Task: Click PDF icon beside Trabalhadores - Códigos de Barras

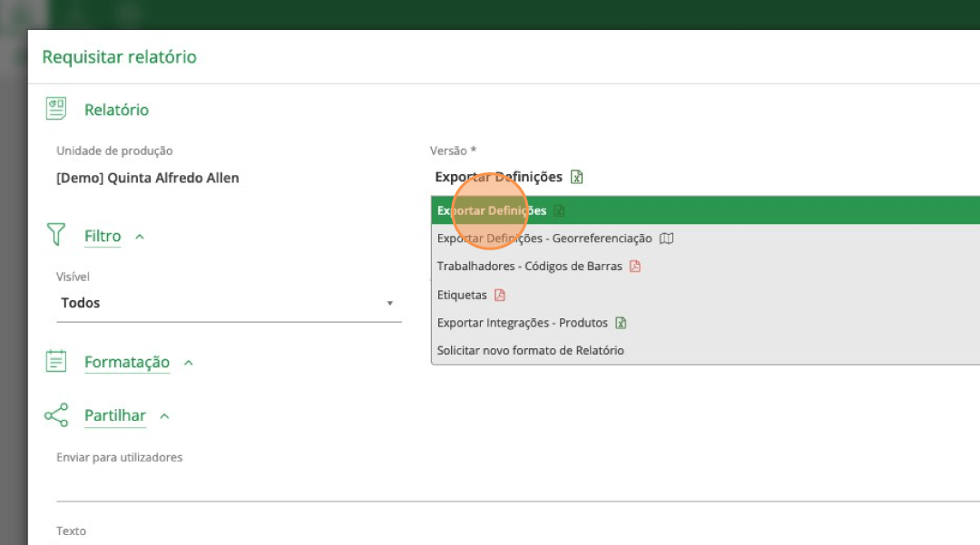Action: (635, 267)
